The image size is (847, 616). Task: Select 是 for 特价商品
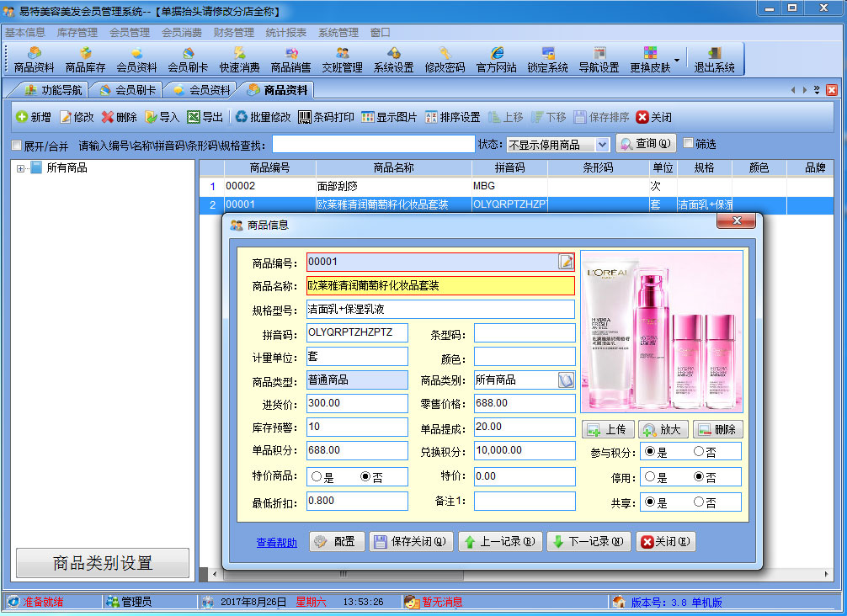tap(317, 476)
